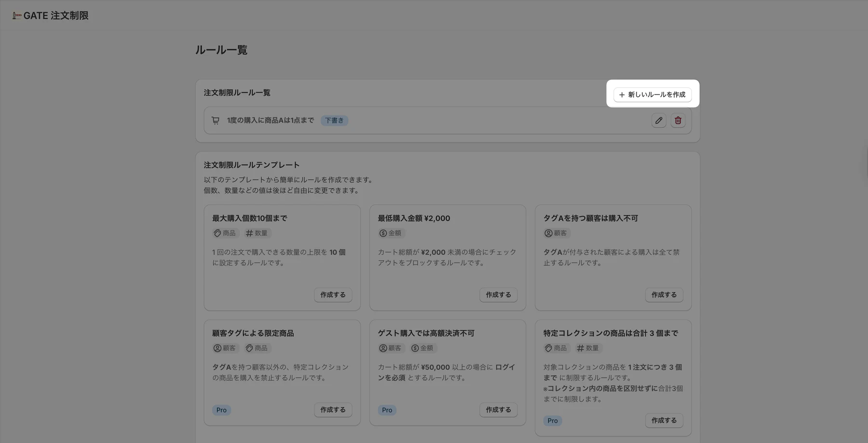
Task: Click the template title 顧客タグによる限定商品
Action: click(x=253, y=333)
